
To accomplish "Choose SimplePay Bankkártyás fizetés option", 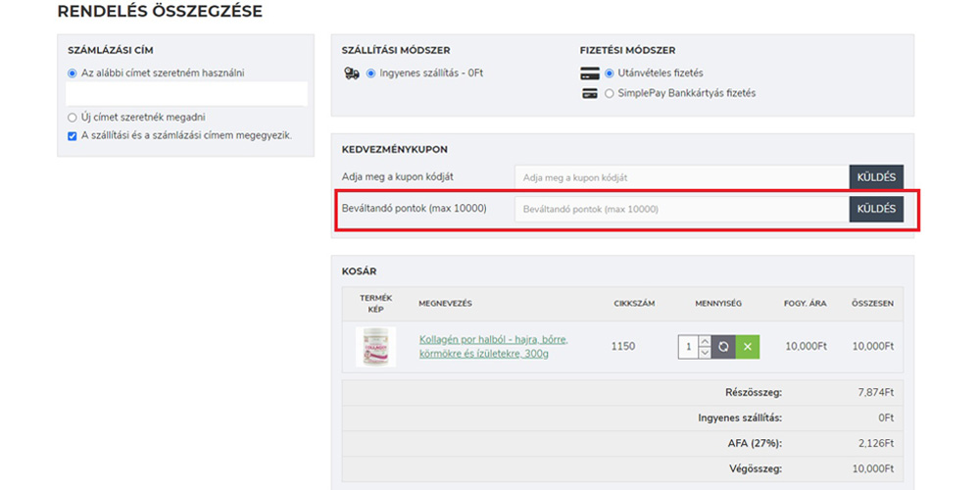I will tap(610, 94).
